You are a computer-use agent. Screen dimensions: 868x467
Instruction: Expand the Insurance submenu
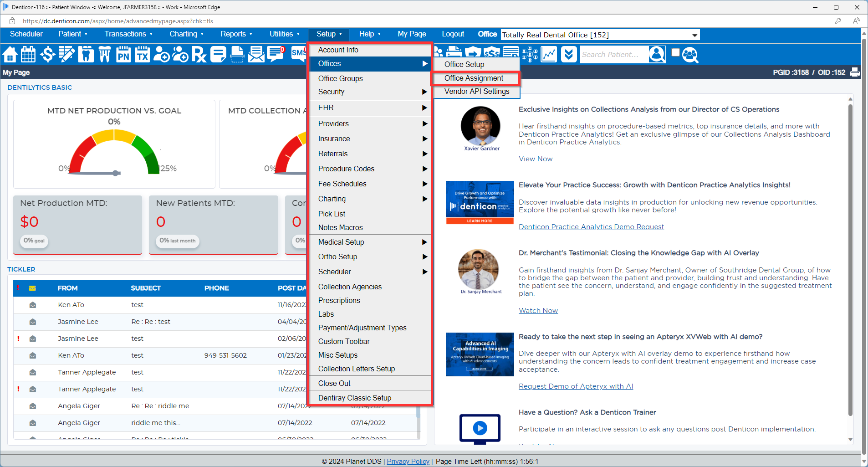point(370,139)
